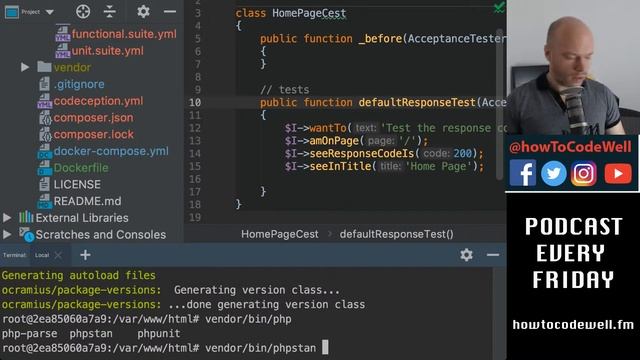The image size is (640, 360).
Task: Click the seeResponseCodeIs call
Action: (x=361, y=153)
